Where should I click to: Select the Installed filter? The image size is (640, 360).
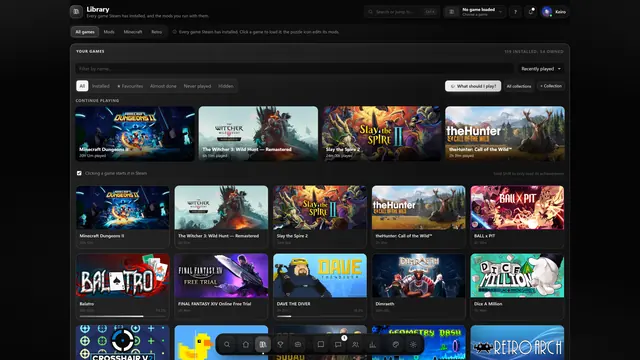101,86
